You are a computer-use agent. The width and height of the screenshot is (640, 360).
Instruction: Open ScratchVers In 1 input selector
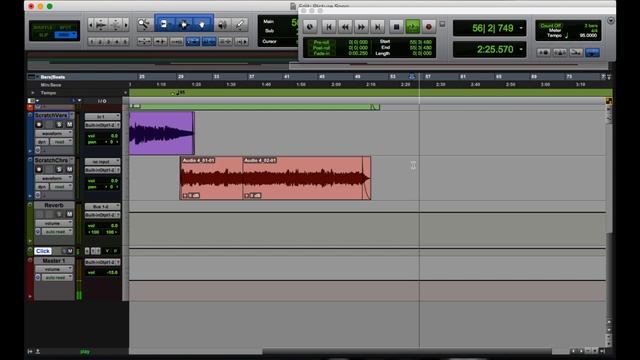102,117
